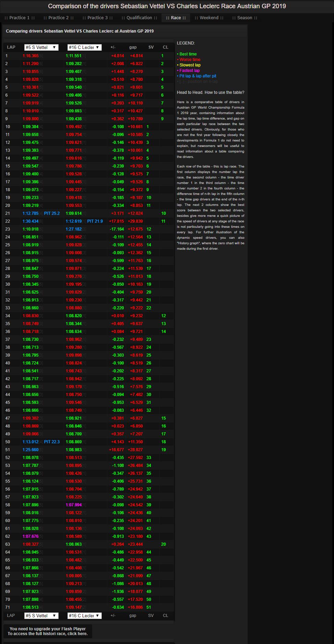334x644 pixels.
Task: Switch to the Practice 2 tab
Action: 59,18
